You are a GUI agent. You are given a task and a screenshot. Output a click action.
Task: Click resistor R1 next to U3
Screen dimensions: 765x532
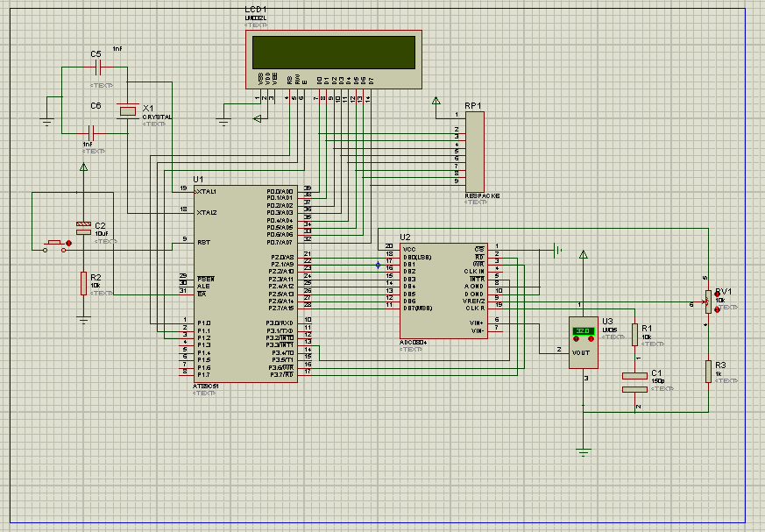point(634,336)
